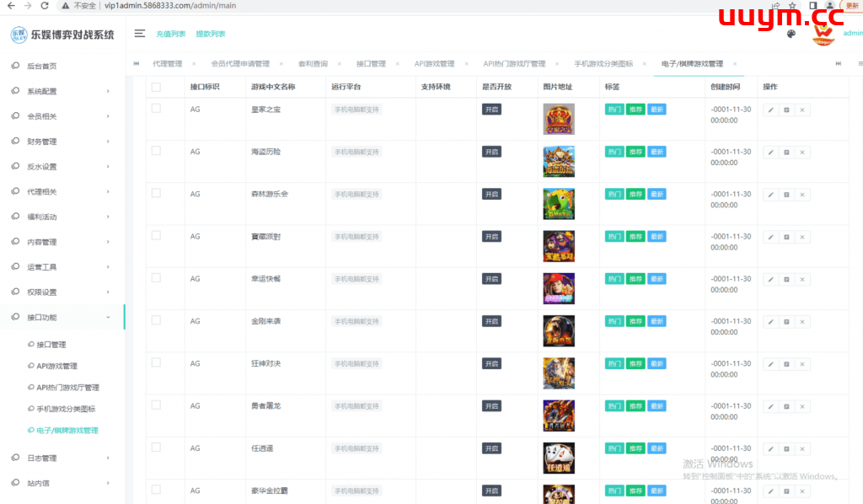Viewport: 863px width, 504px height.
Task: Open the 充值列表 link in header
Action: pos(171,34)
